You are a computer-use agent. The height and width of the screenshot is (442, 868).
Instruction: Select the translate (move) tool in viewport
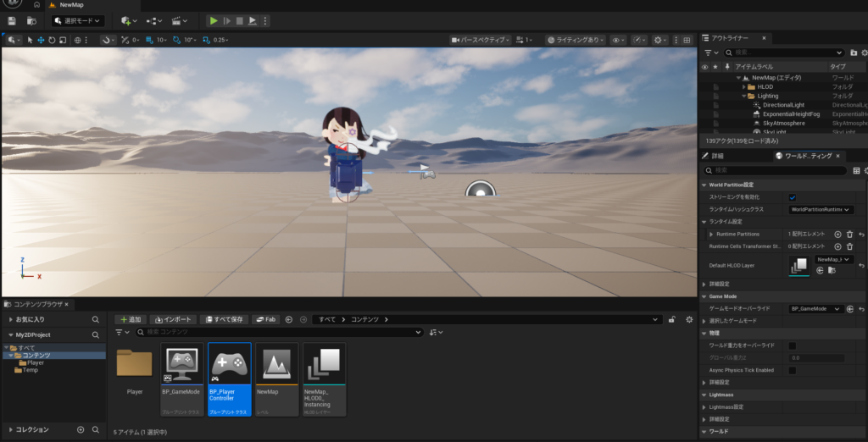click(41, 40)
